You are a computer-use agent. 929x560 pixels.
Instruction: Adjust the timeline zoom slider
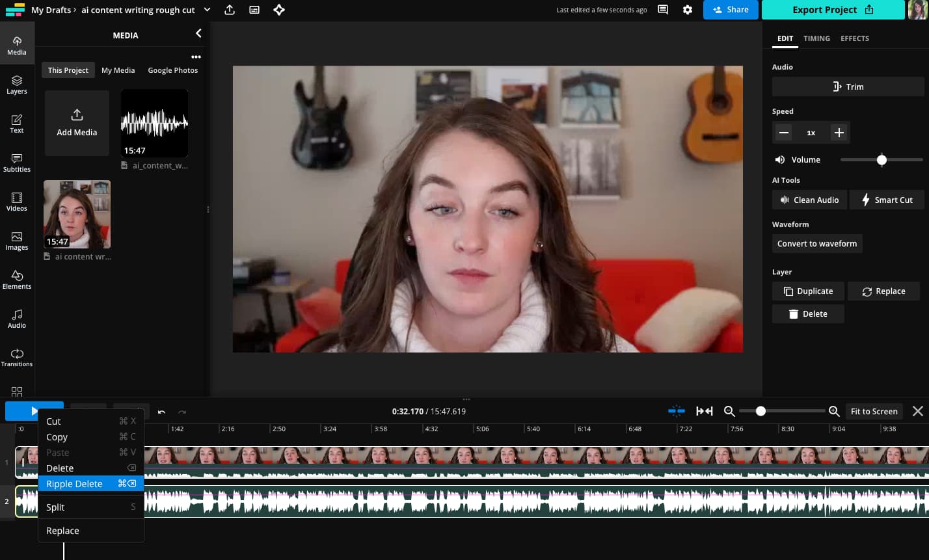(x=760, y=411)
